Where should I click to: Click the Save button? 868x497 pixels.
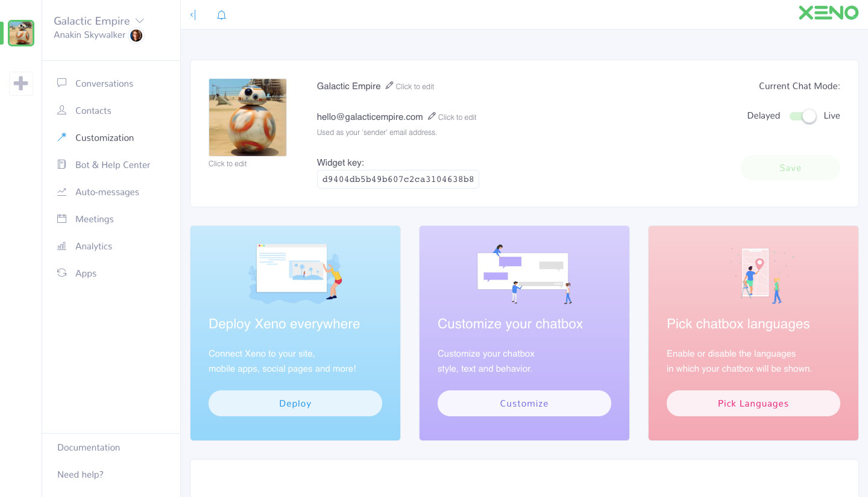790,168
